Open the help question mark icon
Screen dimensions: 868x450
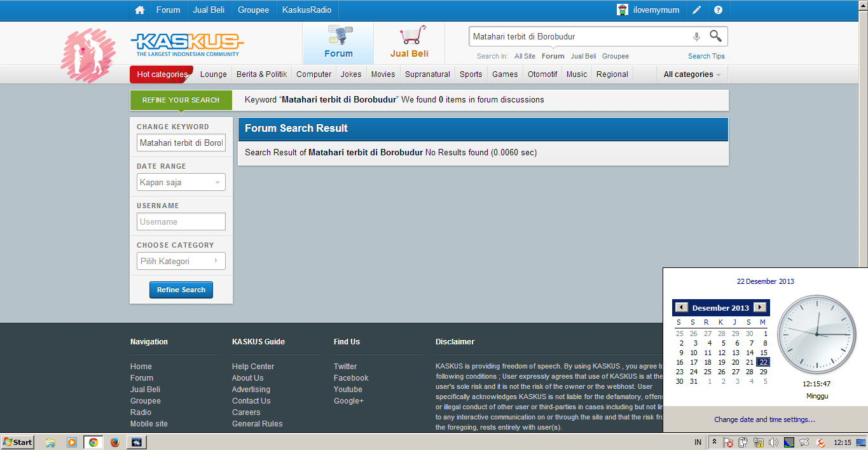click(x=718, y=10)
